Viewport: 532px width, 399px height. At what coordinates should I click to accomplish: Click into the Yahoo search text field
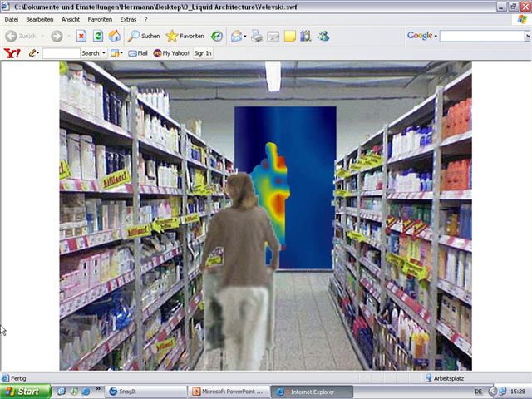tap(61, 53)
